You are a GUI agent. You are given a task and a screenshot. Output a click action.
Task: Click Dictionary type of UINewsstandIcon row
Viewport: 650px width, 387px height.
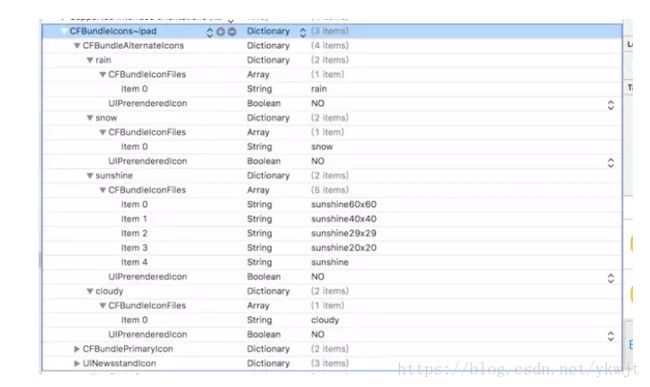268,363
